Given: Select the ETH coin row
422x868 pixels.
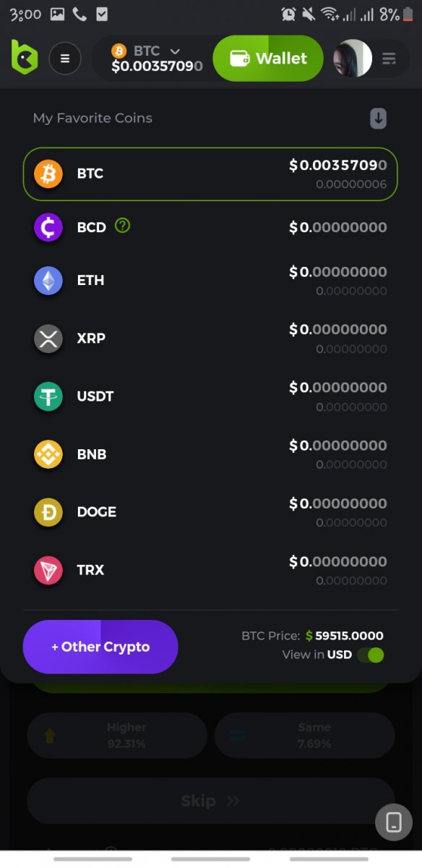Looking at the screenshot, I should 210,281.
